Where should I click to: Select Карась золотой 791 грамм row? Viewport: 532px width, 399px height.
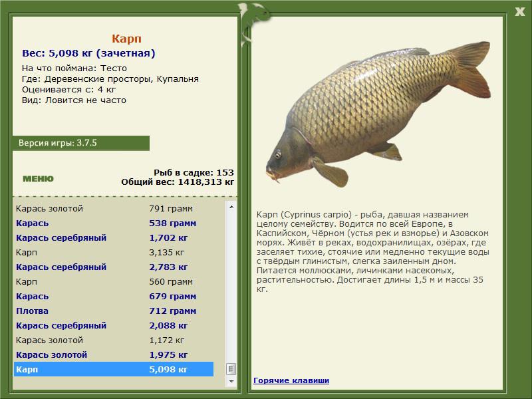coord(114,208)
